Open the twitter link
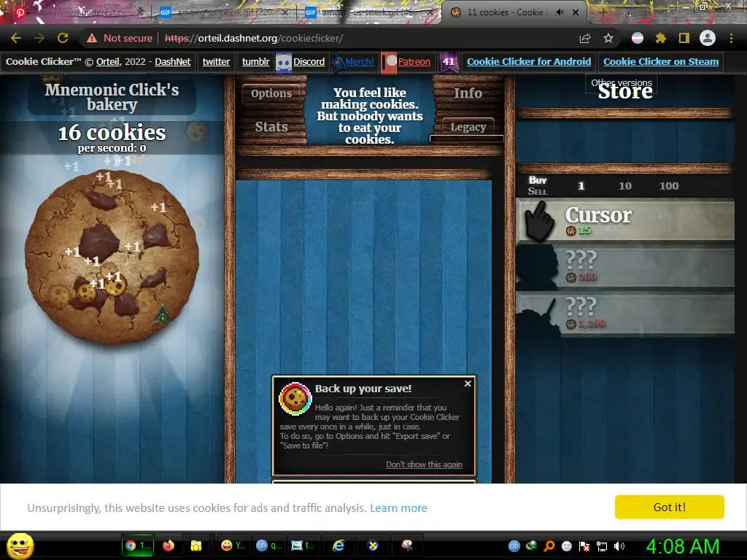 pyautogui.click(x=216, y=61)
